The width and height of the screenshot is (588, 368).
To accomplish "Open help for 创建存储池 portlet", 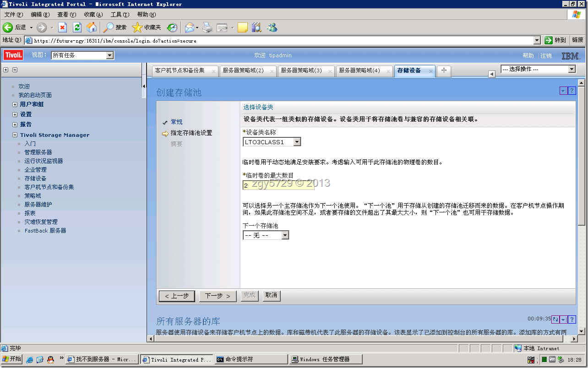I will pyautogui.click(x=572, y=91).
